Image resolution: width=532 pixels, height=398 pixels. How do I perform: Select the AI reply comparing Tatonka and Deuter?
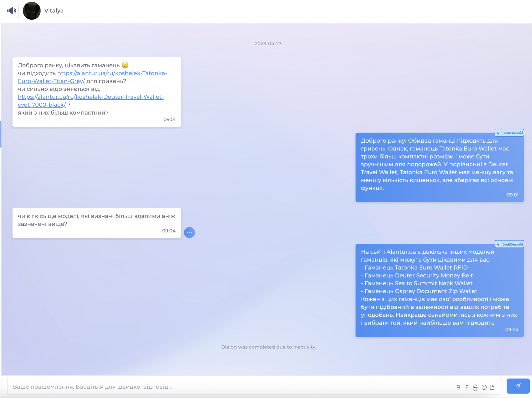tap(440, 167)
